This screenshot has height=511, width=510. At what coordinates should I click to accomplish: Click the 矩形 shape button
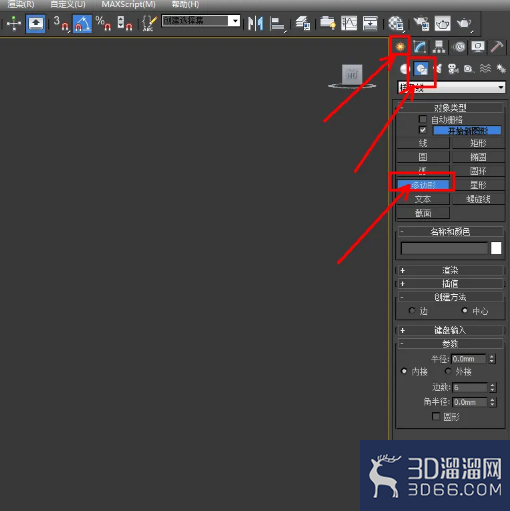click(478, 143)
